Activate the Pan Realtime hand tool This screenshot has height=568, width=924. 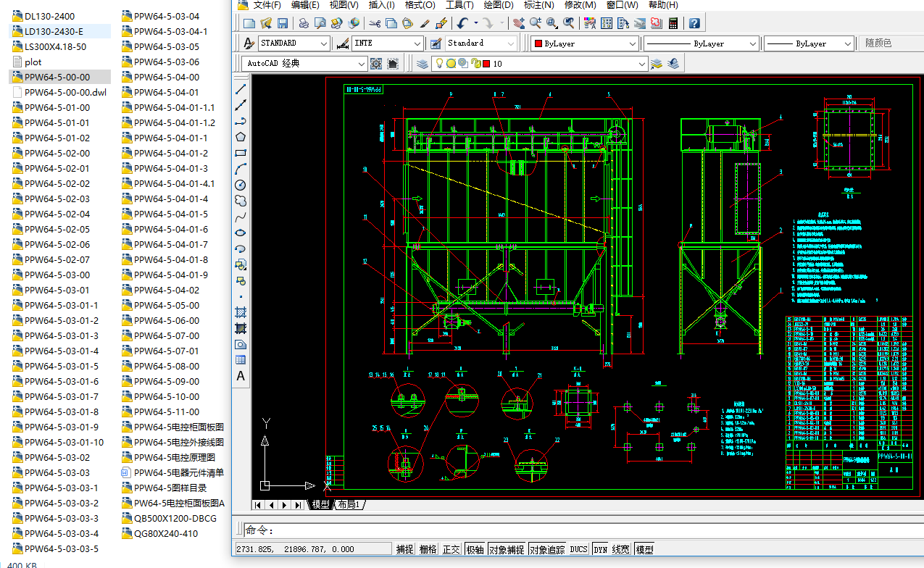[520, 23]
